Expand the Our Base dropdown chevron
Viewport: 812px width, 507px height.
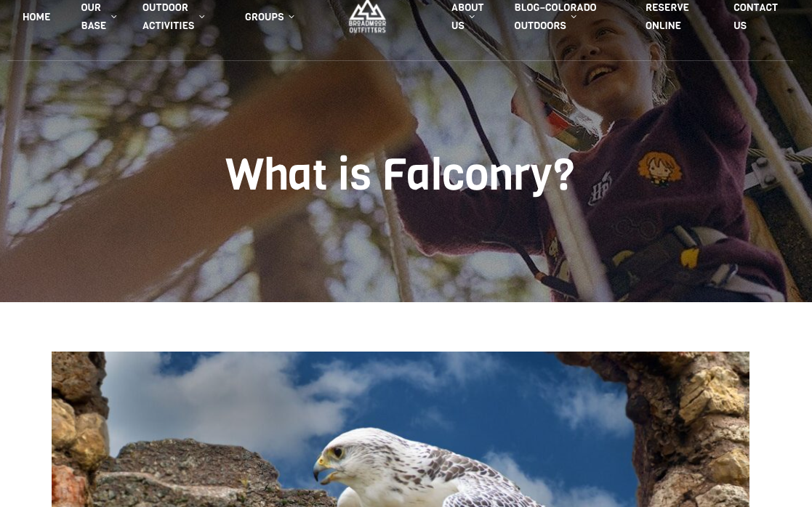[x=114, y=17]
